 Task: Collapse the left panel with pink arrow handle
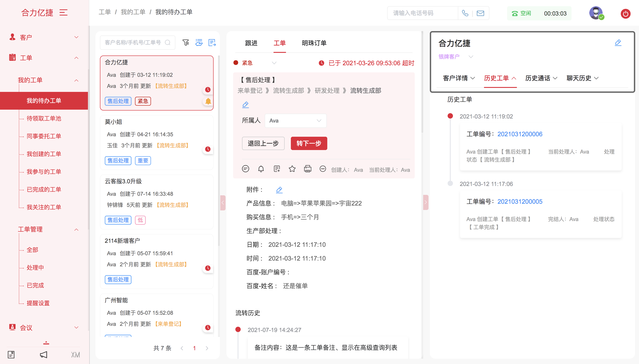(x=223, y=202)
